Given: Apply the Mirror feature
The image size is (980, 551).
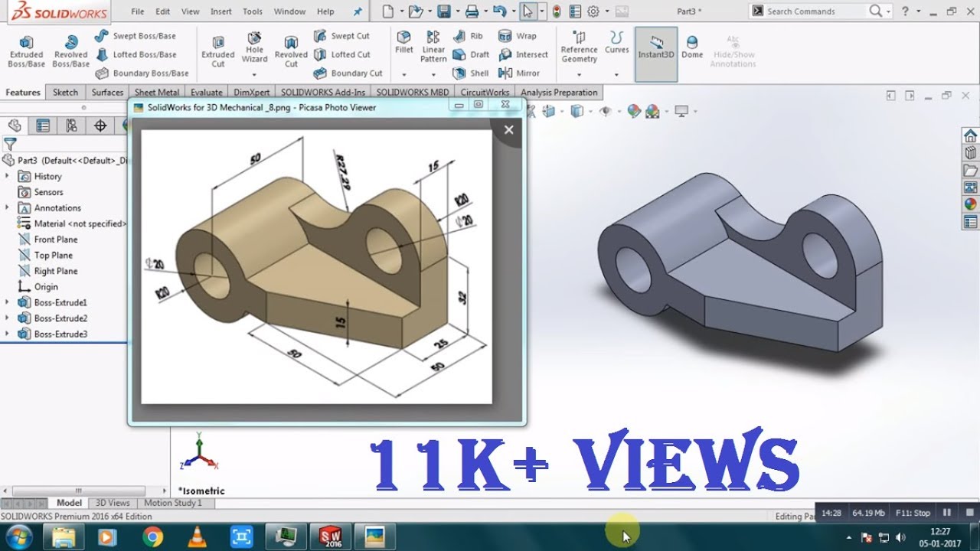Looking at the screenshot, I should click(x=518, y=73).
